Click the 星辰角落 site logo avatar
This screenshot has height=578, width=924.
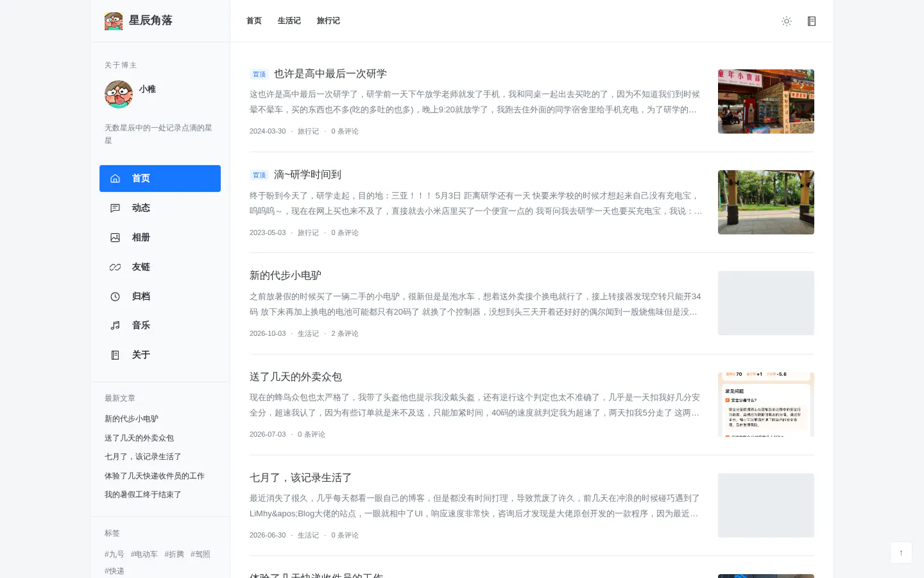(x=114, y=21)
